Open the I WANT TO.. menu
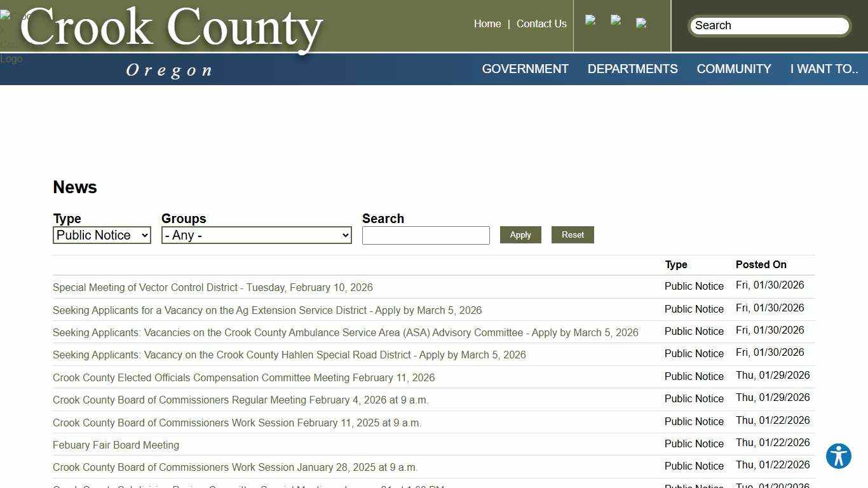 (824, 69)
